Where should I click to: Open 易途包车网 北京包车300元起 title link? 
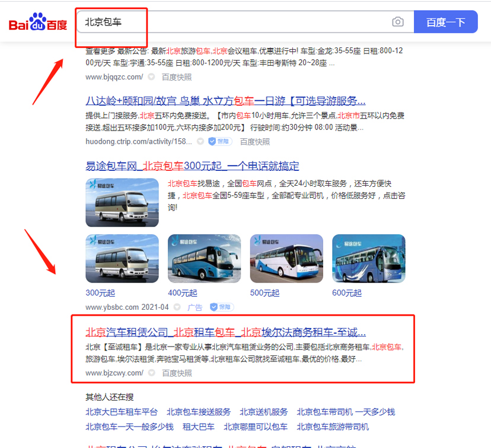[192, 166]
